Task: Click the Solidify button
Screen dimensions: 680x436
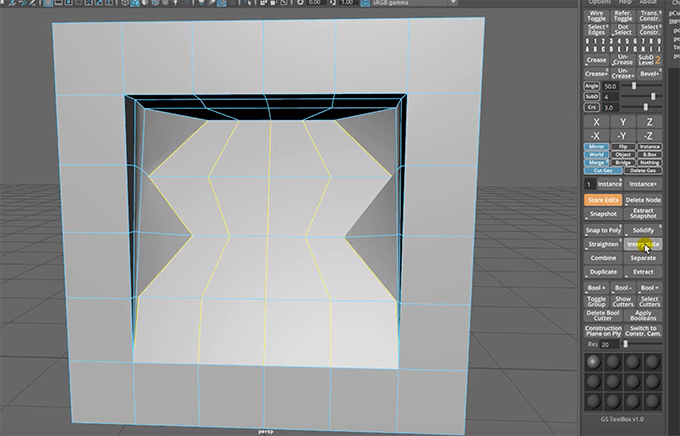Action: [643, 230]
